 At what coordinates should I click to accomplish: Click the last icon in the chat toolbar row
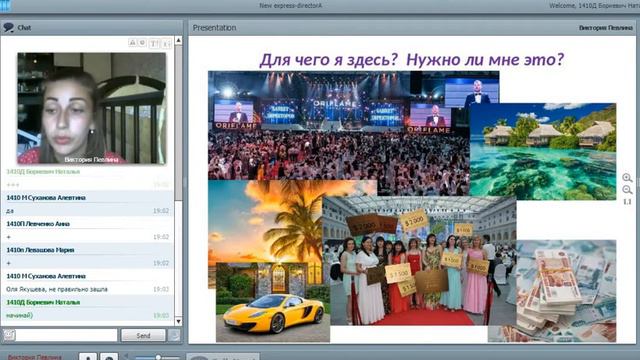(x=167, y=43)
